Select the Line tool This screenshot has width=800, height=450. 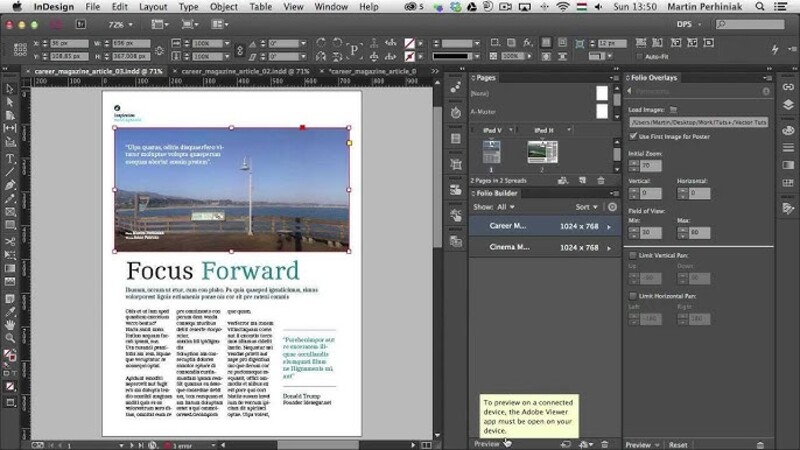pos(10,172)
